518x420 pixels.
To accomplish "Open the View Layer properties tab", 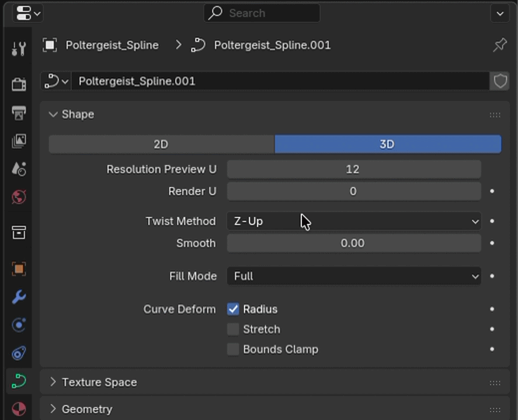I will [19, 141].
